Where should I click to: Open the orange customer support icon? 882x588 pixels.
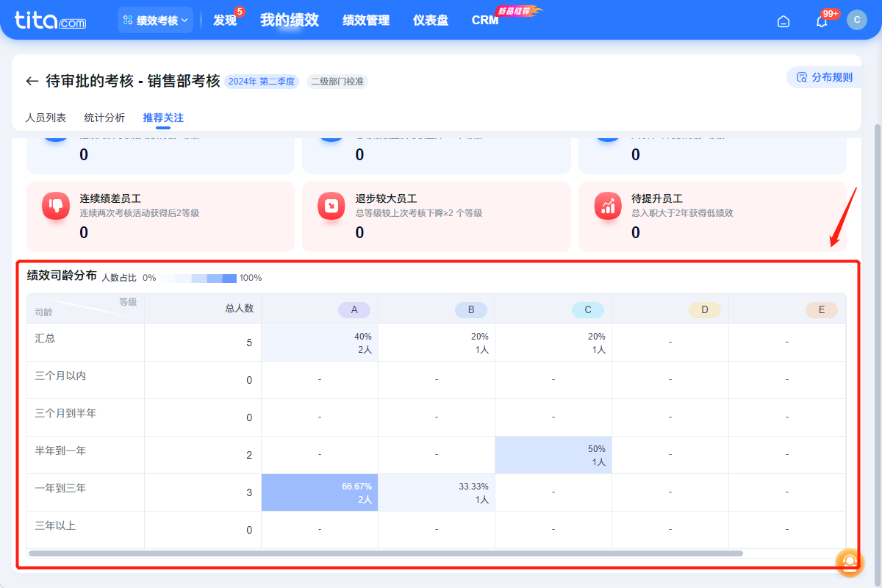(850, 562)
